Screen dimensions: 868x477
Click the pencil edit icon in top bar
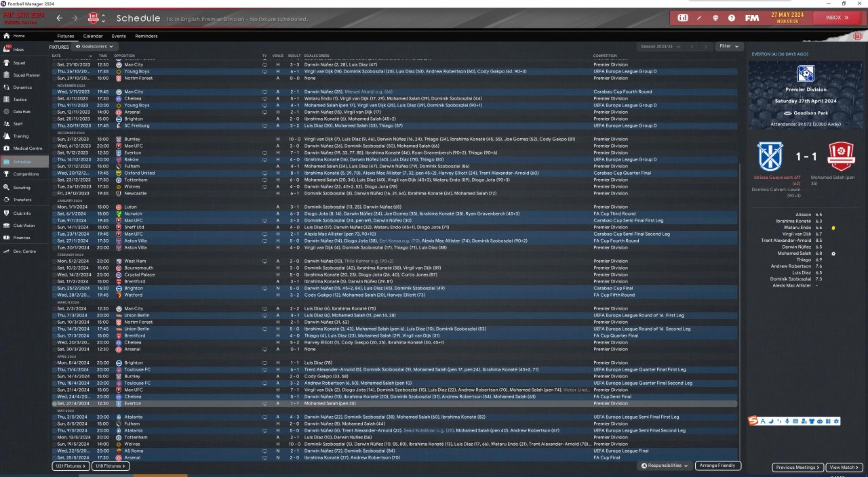[701, 18]
